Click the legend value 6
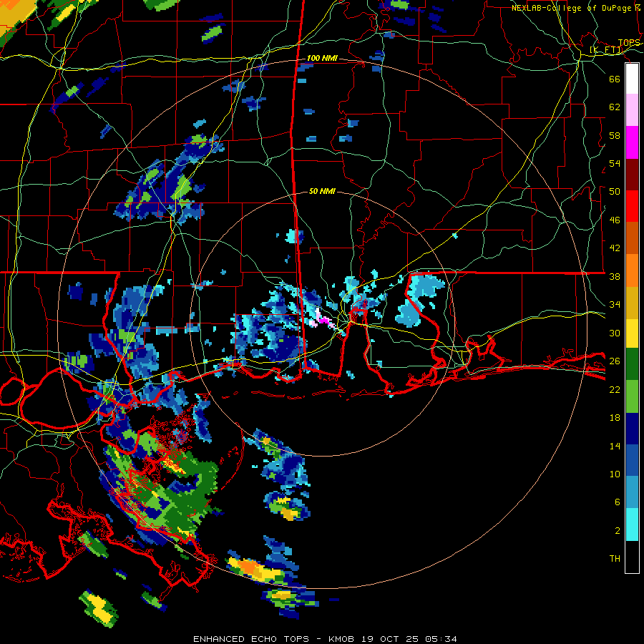 click(x=618, y=502)
